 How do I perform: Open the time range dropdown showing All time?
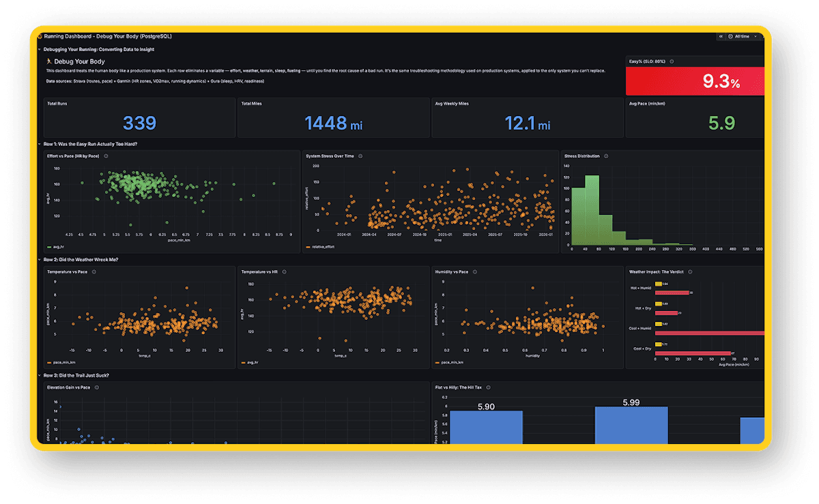point(741,37)
